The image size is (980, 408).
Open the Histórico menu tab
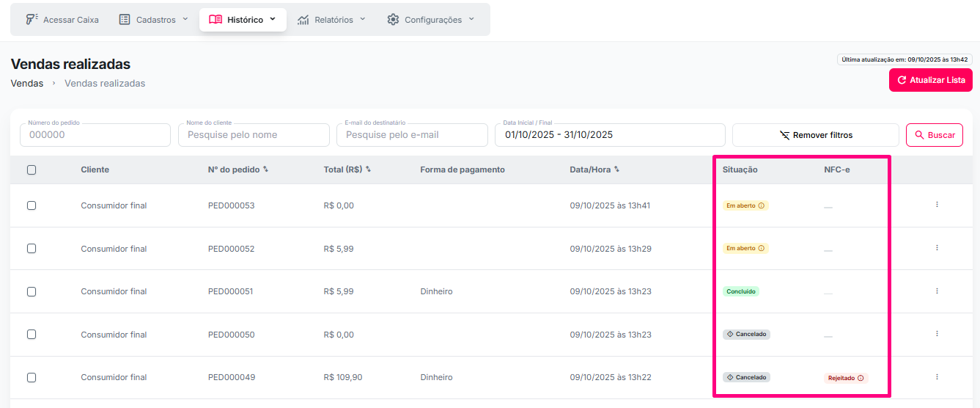pos(243,20)
